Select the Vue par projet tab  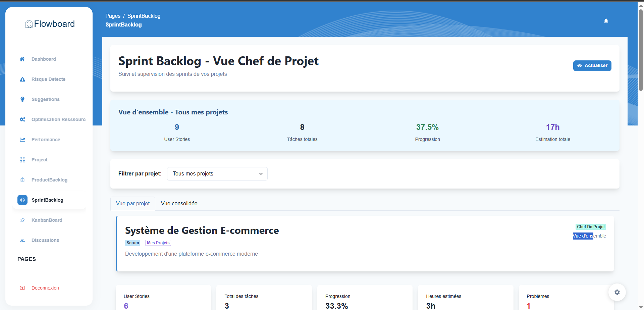pyautogui.click(x=133, y=204)
